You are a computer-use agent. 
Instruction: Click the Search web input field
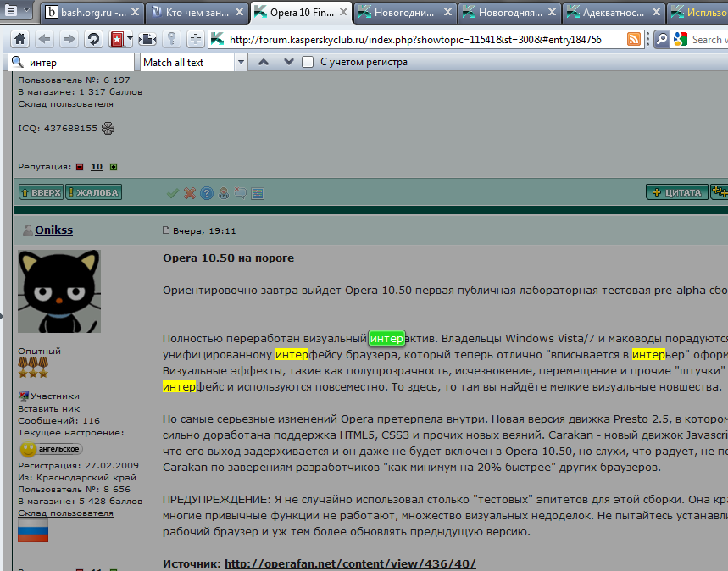[709, 40]
